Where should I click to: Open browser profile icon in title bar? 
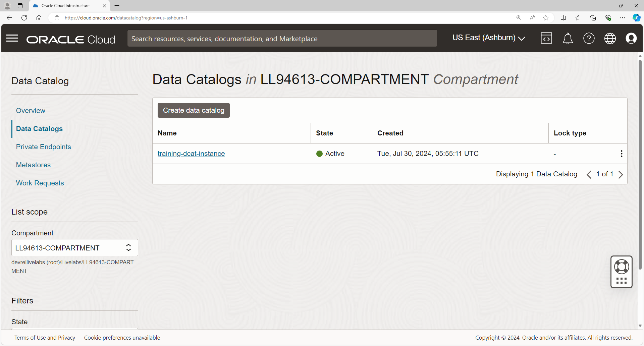(x=7, y=6)
